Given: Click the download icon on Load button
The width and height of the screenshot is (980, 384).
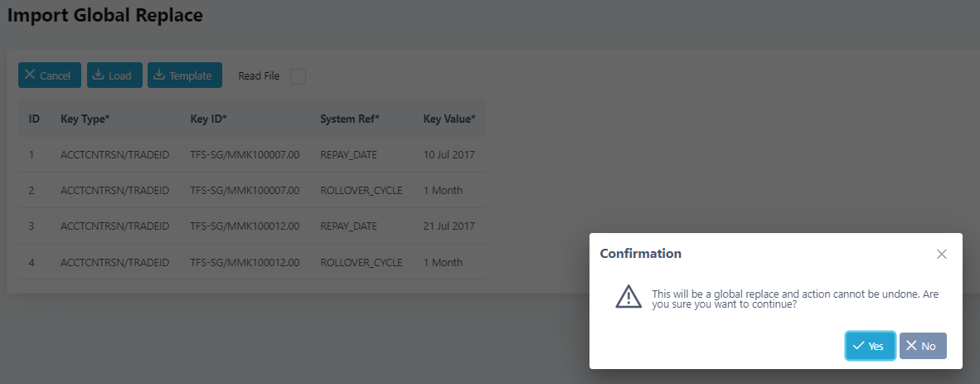Looking at the screenshot, I should [x=98, y=75].
